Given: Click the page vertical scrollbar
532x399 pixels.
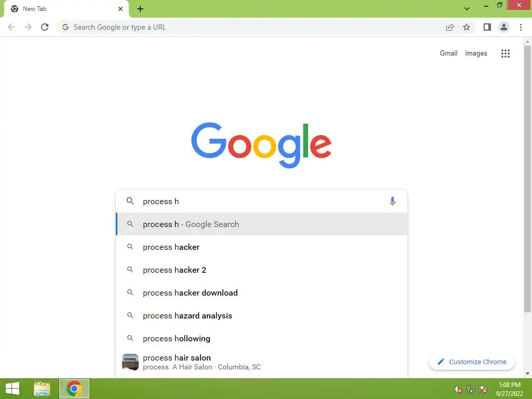Looking at the screenshot, I should [x=527, y=179].
